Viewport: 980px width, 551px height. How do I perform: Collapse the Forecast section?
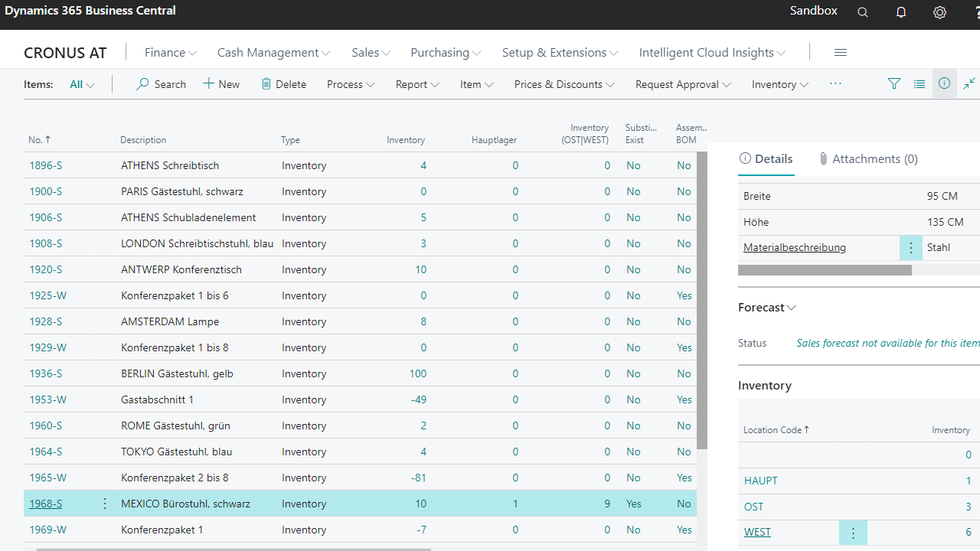coord(767,308)
